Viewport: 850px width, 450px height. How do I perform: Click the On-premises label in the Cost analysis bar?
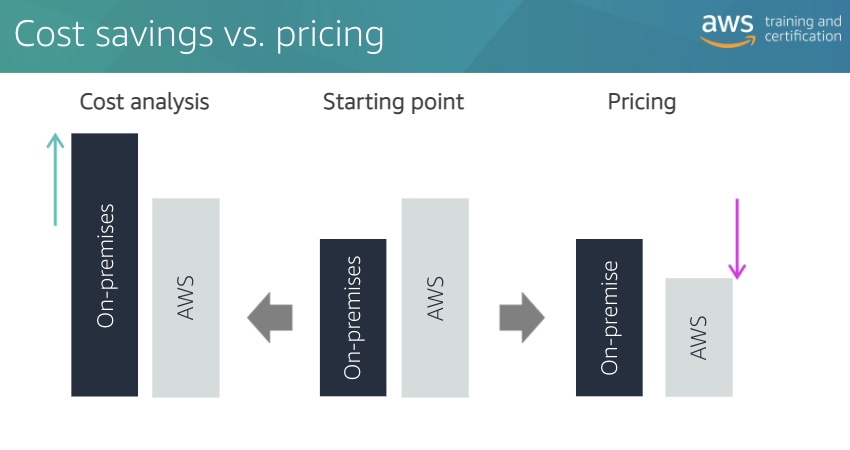pos(105,266)
